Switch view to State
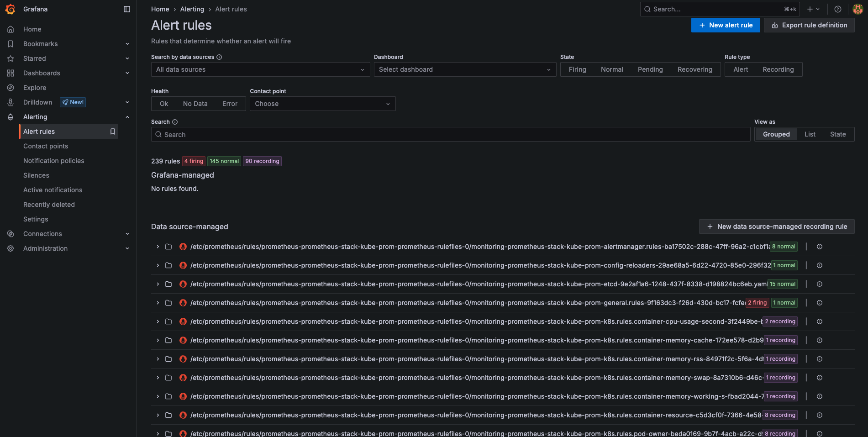 tap(838, 134)
